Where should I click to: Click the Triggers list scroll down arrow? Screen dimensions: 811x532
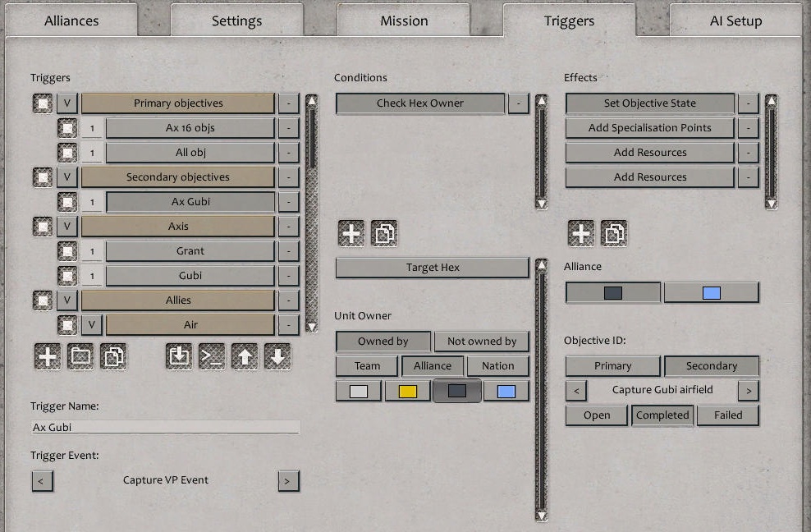[x=311, y=327]
